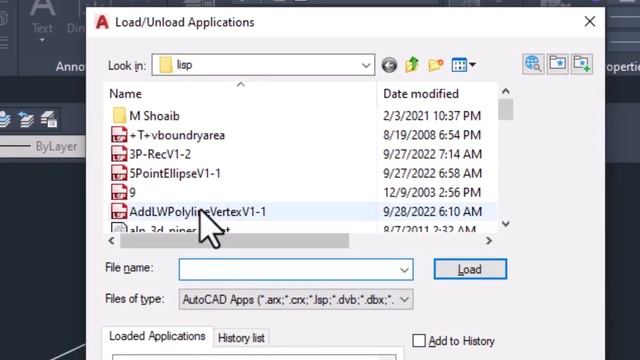
Task: Select the 3P-RecV1-2 lisp file
Action: [160, 154]
